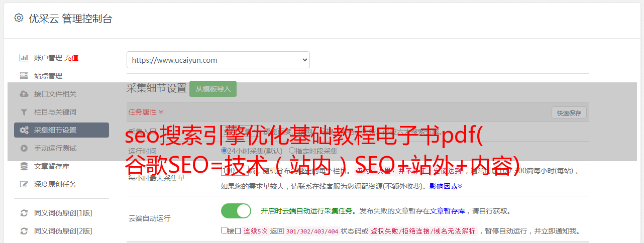Screen dimensions: 644x243
Task: Click the 每小时最大采集量 input showing 100
Action: [235, 171]
